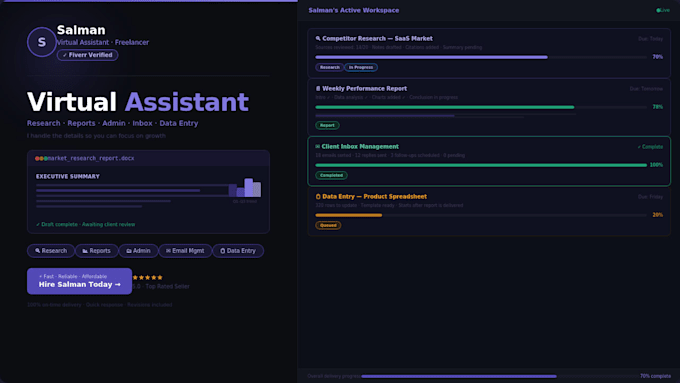Viewport: 680px width, 383px height.
Task: Click the magnifier icon beside Competitor Research
Action: click(318, 39)
